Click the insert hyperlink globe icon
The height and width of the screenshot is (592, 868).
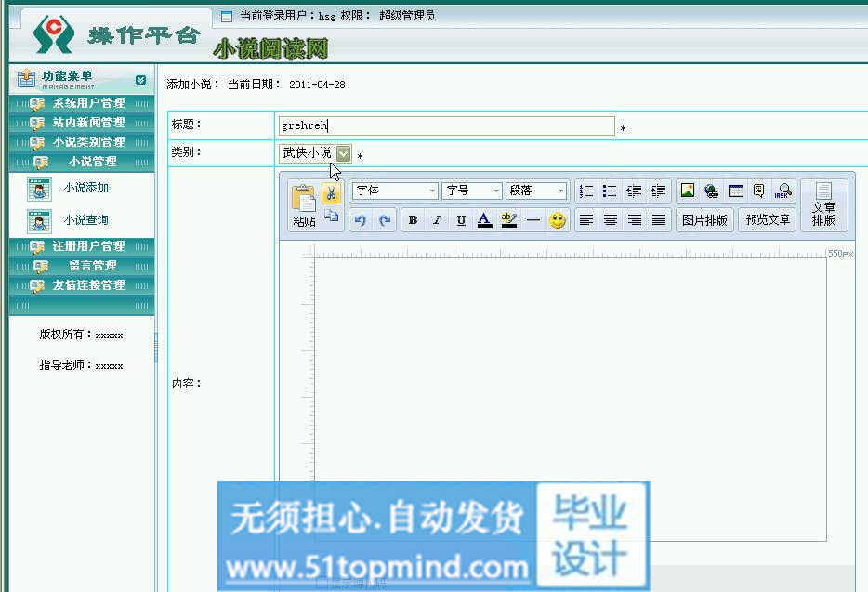tap(711, 191)
